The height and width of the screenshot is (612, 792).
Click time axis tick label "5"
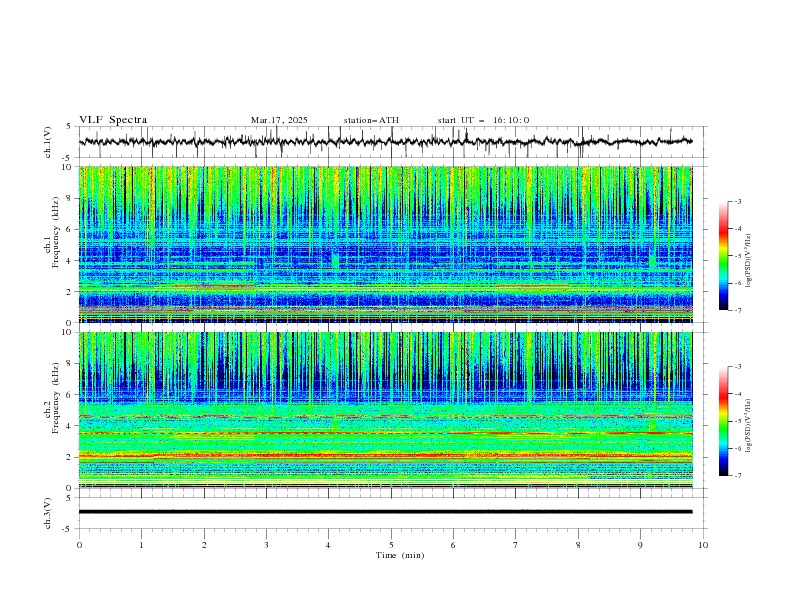point(391,545)
